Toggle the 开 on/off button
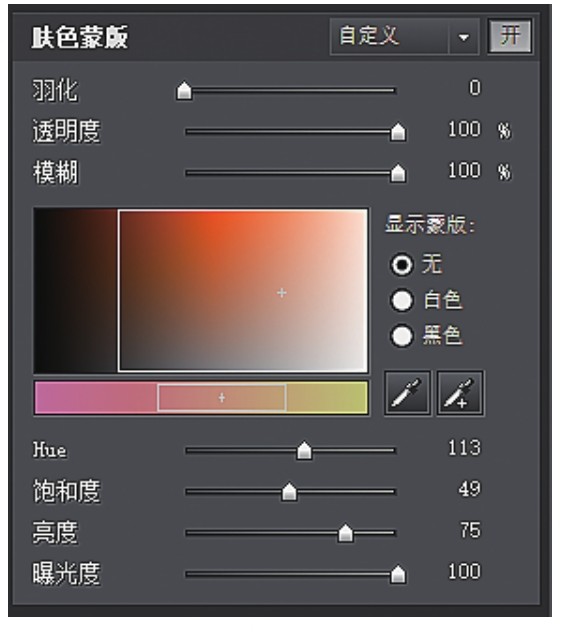Viewport: 564px width, 633px height. click(510, 36)
